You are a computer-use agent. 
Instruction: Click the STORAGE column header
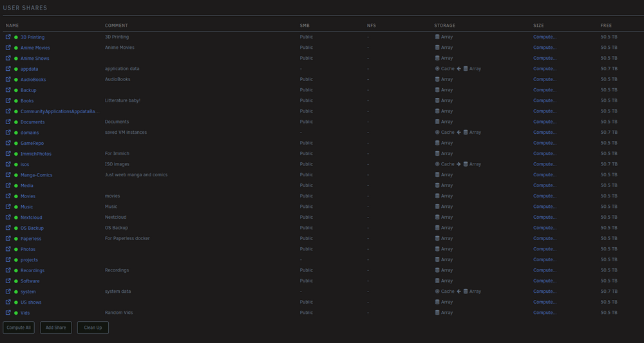pos(444,26)
